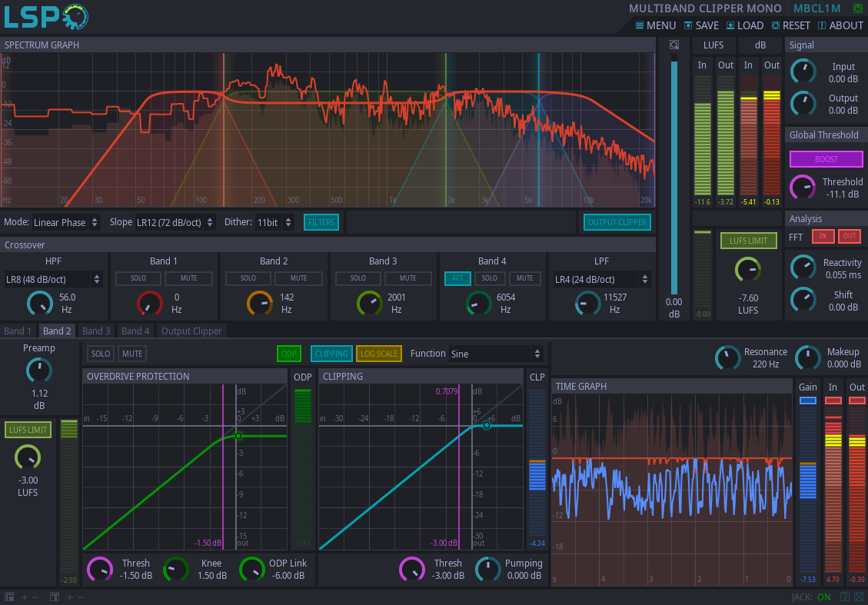Click the ABOUT label
This screenshot has height=605, width=868.
846,25
